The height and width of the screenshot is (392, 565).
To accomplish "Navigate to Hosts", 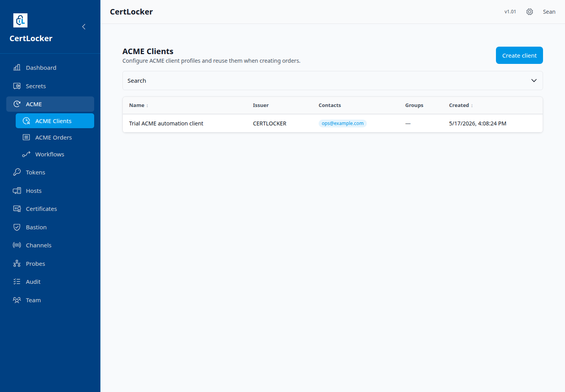I will [x=50, y=191].
